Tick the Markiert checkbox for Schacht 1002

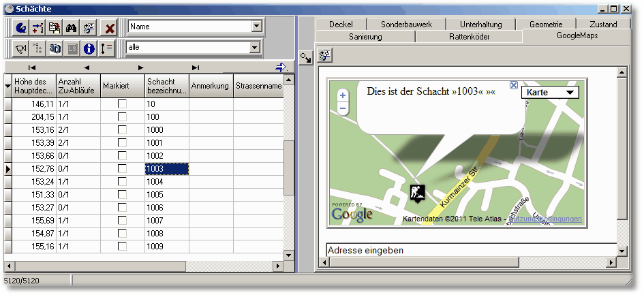(123, 156)
